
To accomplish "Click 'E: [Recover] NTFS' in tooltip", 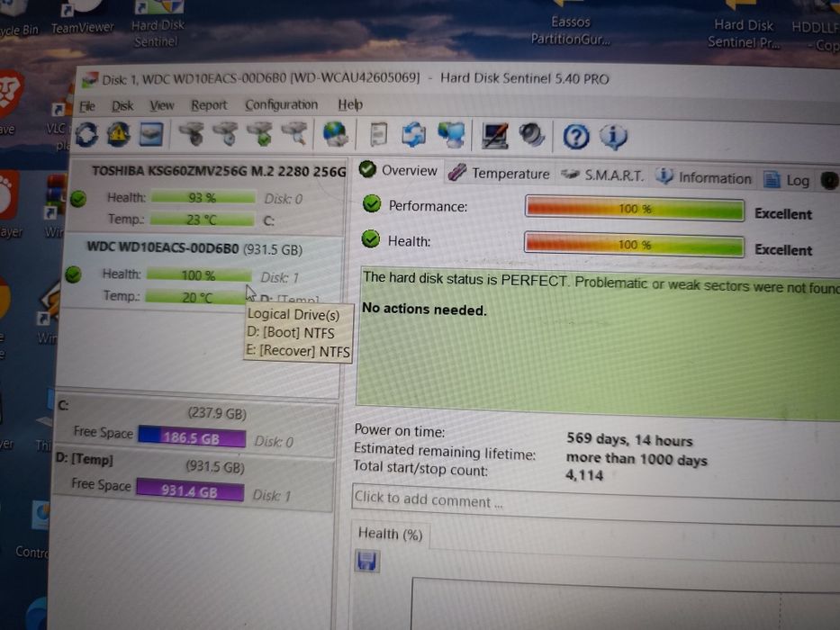I will pyautogui.click(x=298, y=351).
